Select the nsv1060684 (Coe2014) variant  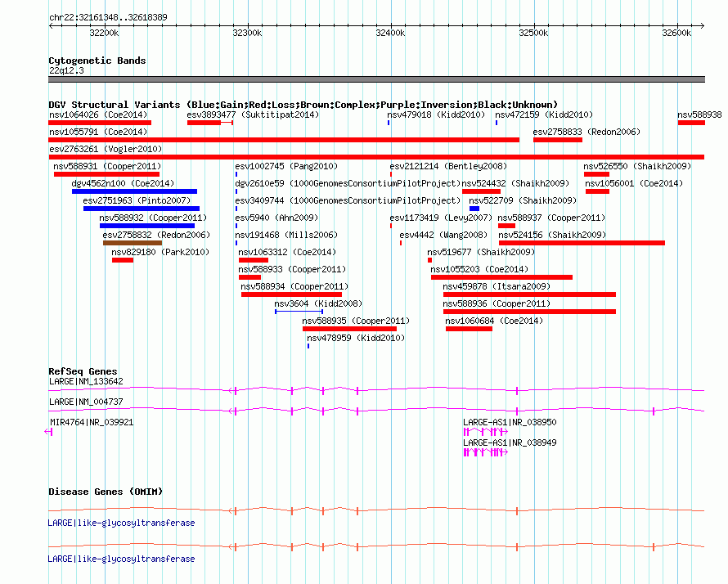click(494, 321)
